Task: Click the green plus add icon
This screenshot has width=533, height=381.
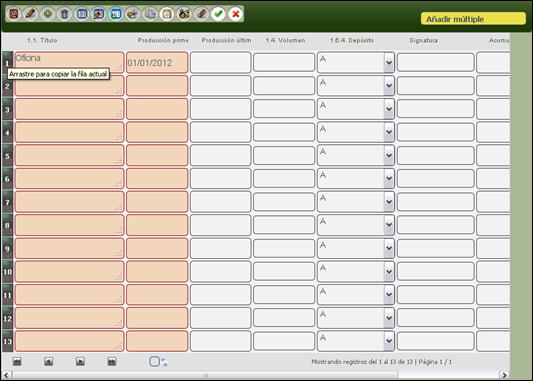Action: tap(48, 14)
